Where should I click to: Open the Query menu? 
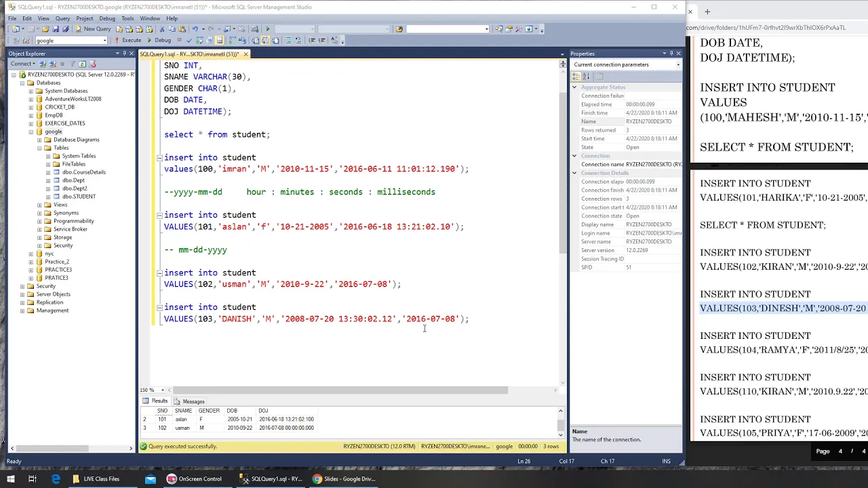[62, 18]
